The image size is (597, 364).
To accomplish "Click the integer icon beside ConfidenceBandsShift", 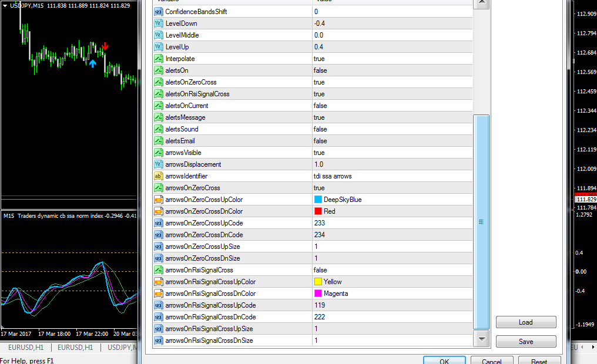I will click(159, 12).
